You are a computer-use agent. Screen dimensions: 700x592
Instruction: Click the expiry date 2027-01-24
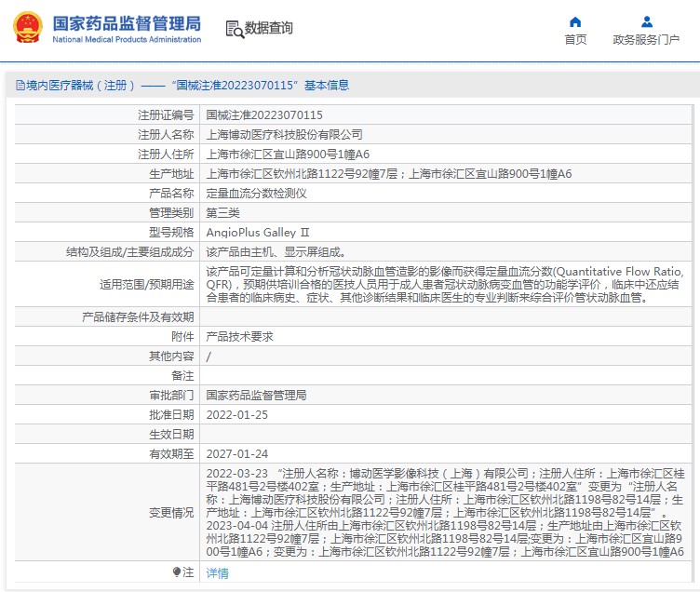(236, 453)
